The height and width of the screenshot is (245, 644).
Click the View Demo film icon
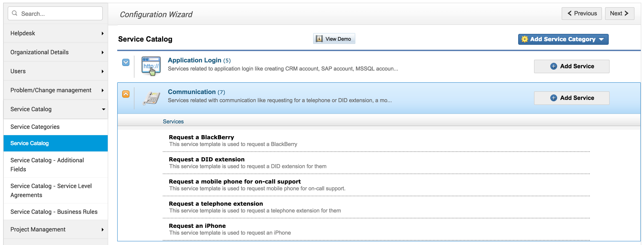pyautogui.click(x=319, y=39)
